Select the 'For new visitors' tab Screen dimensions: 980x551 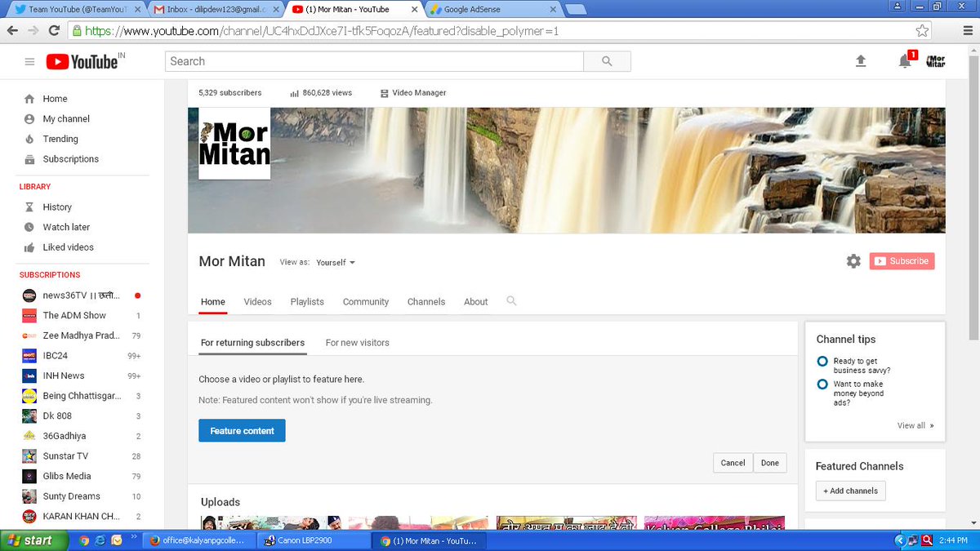(358, 343)
